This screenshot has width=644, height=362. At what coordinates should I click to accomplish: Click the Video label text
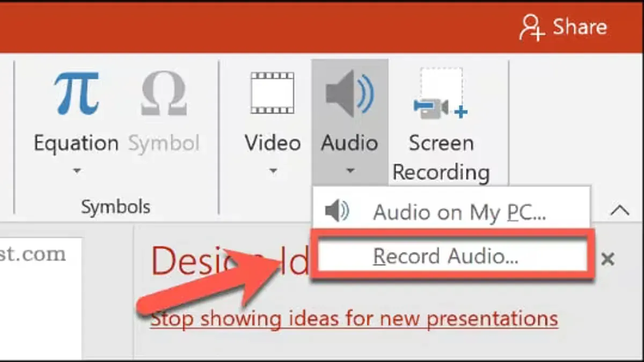273,143
